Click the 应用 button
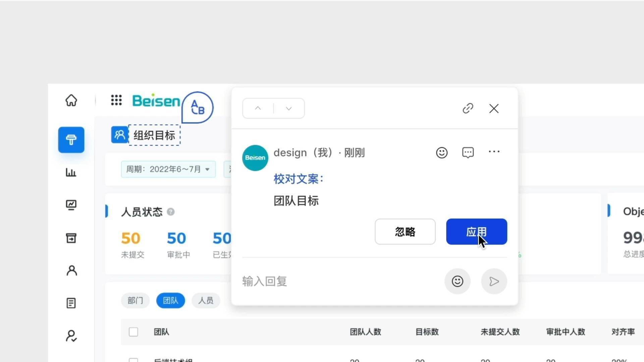The height and width of the screenshot is (362, 644). (x=477, y=232)
